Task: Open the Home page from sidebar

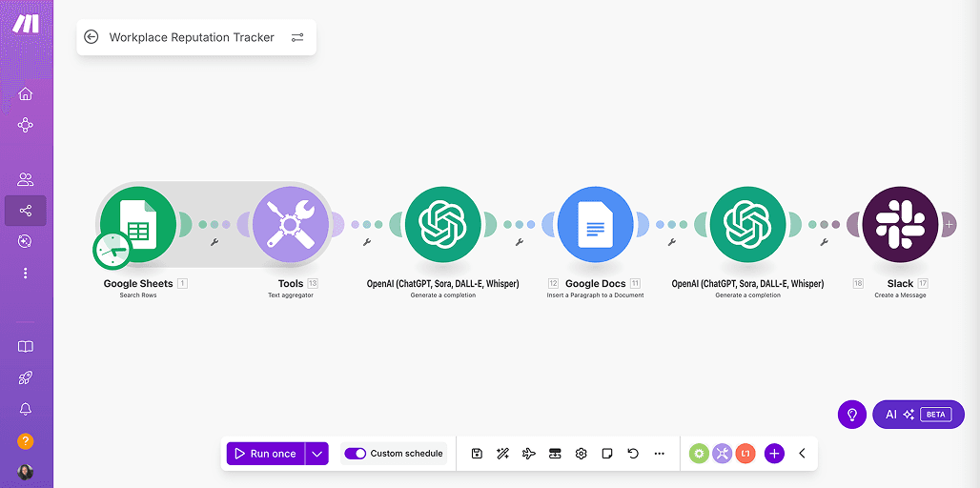Action: coord(25,94)
